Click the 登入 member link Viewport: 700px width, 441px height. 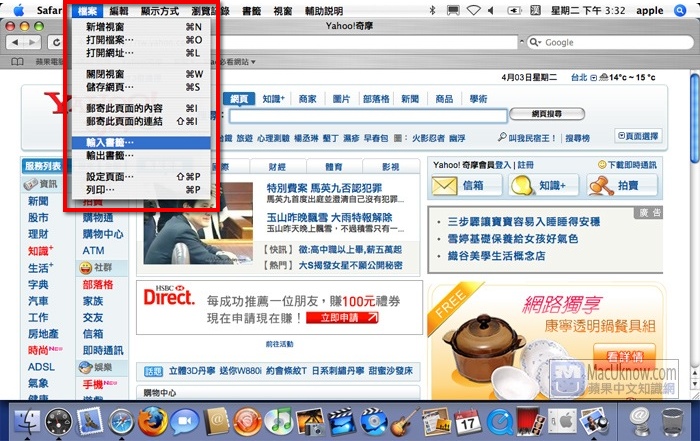(x=503, y=165)
